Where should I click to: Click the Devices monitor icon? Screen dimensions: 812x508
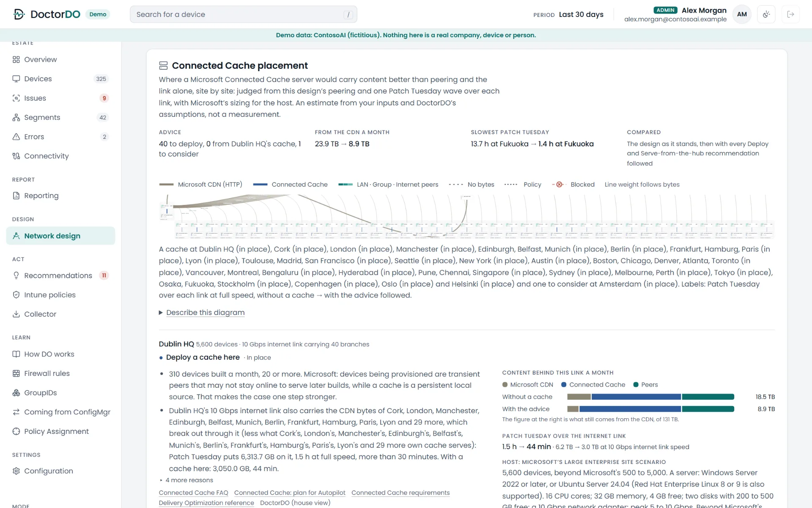16,79
